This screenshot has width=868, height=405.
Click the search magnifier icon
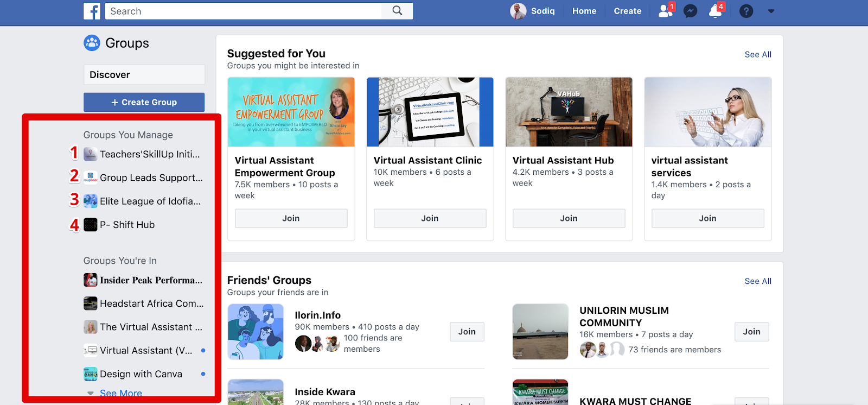(397, 11)
